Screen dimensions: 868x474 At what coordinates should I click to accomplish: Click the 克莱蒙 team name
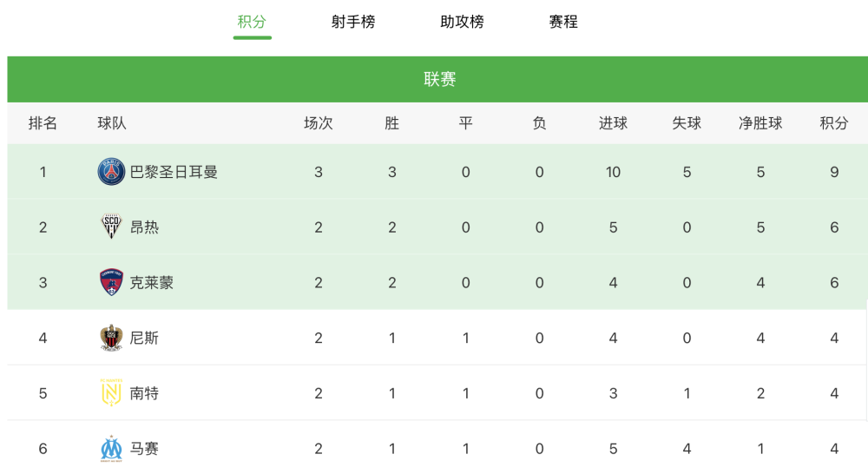coord(152,283)
